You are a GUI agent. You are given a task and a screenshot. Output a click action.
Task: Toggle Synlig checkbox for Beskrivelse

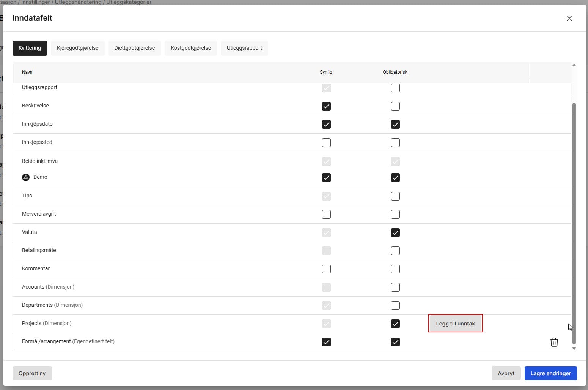point(326,106)
